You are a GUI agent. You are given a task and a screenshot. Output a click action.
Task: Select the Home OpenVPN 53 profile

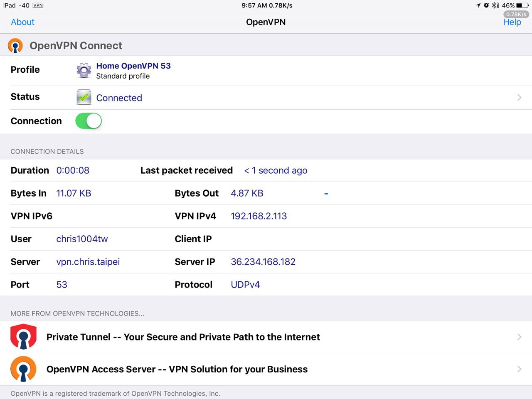point(133,66)
